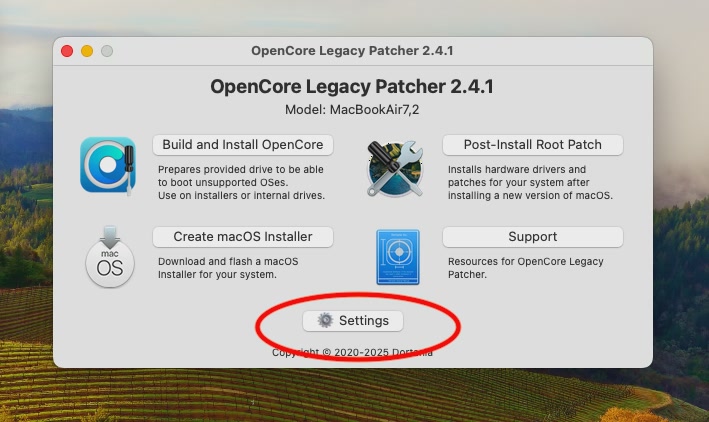Click the blue disk and screwdriver OpenCore icon

pyautogui.click(x=108, y=165)
